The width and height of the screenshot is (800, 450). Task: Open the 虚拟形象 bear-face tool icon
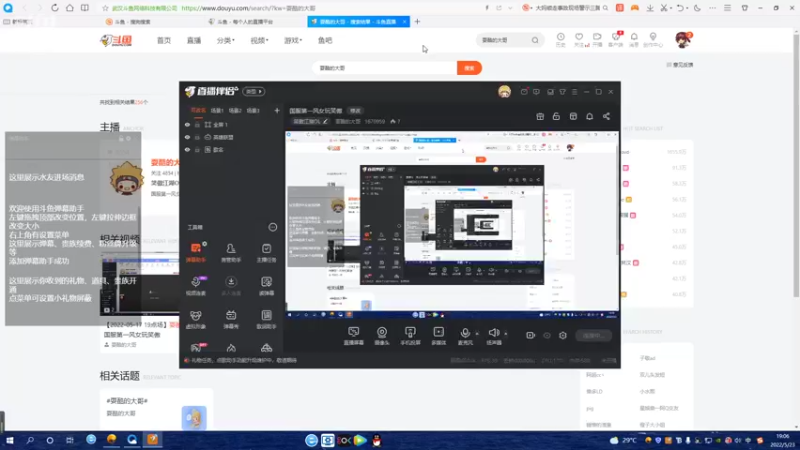pos(195,319)
